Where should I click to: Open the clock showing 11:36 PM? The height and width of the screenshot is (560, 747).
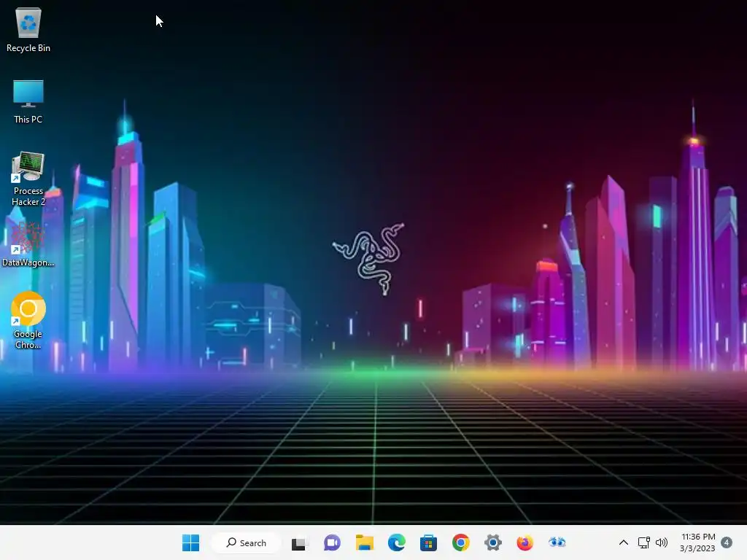pyautogui.click(x=697, y=542)
